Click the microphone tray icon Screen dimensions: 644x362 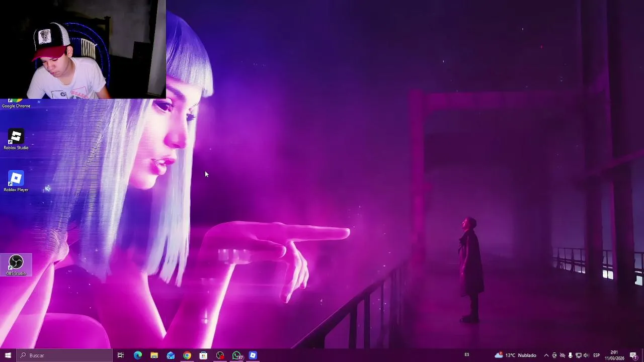click(570, 355)
